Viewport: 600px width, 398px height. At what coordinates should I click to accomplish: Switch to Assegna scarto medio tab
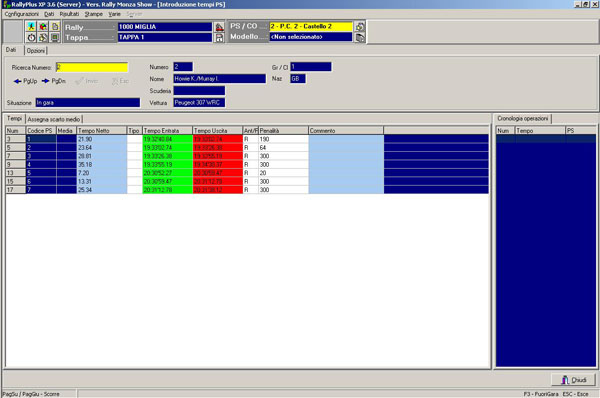tap(54, 119)
